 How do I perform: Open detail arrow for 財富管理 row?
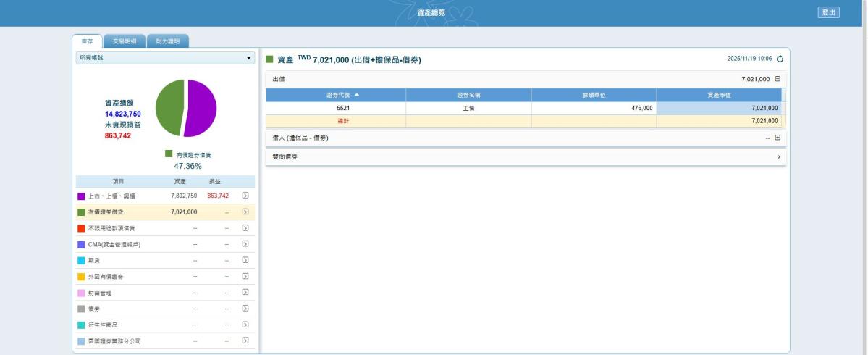tap(245, 292)
